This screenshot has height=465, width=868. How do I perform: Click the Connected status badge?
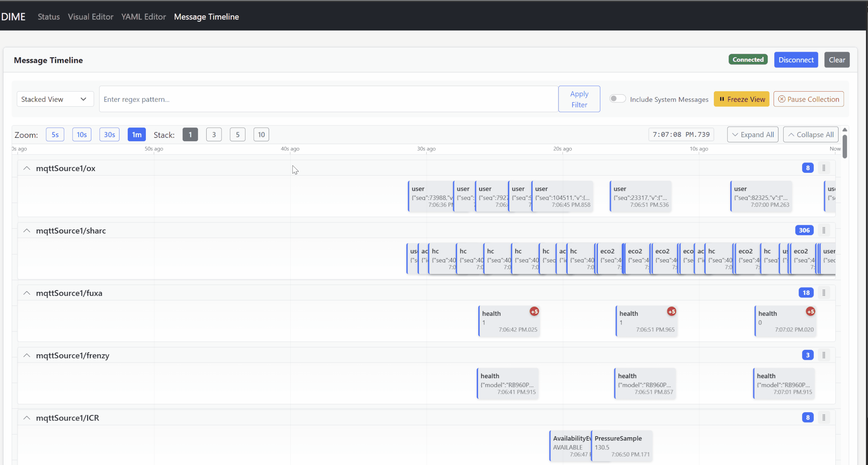coord(748,59)
